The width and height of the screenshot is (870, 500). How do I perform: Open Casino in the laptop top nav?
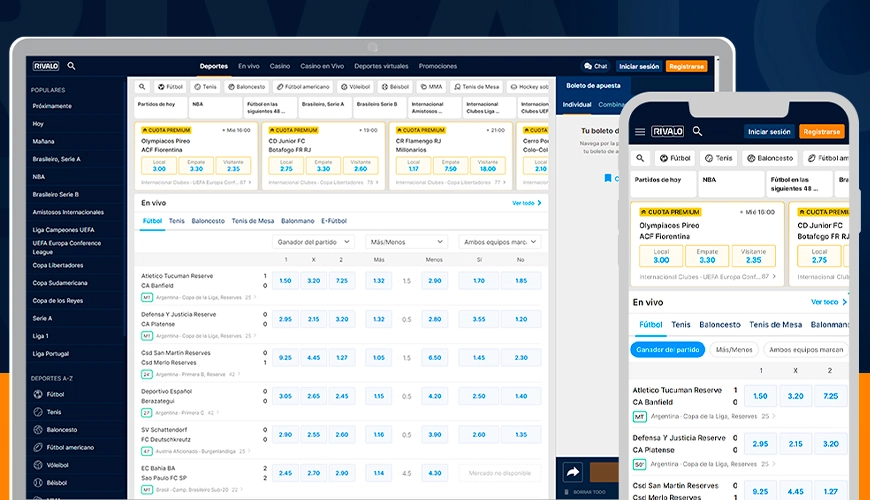(x=280, y=66)
